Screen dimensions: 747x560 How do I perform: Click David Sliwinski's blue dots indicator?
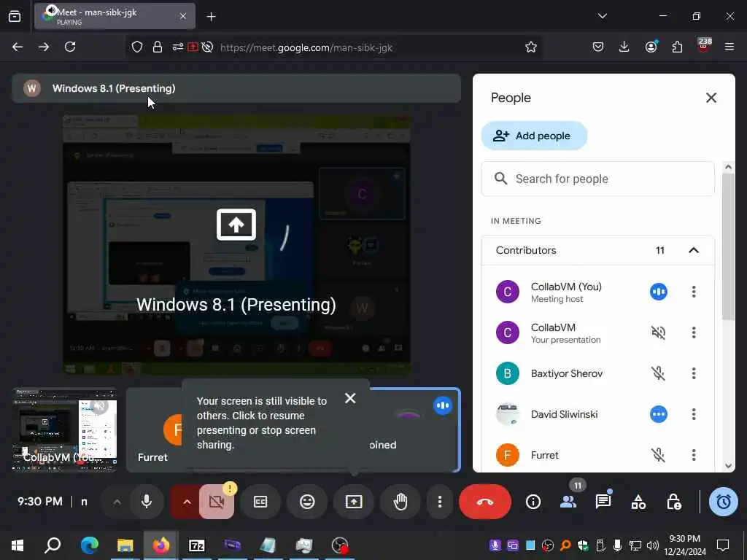pos(659,414)
